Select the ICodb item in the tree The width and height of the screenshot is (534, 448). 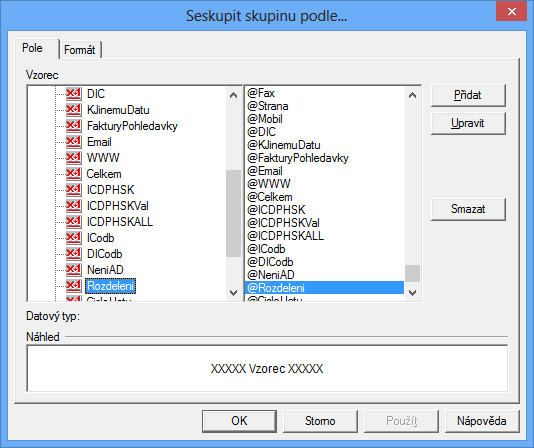coord(100,237)
